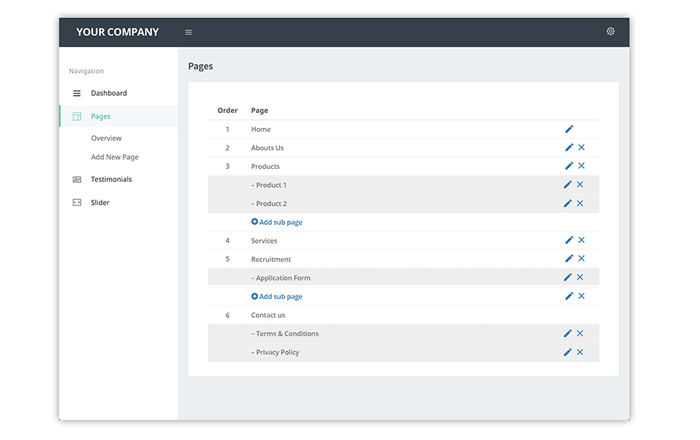
Task: Add sub page under Products
Action: [277, 222]
